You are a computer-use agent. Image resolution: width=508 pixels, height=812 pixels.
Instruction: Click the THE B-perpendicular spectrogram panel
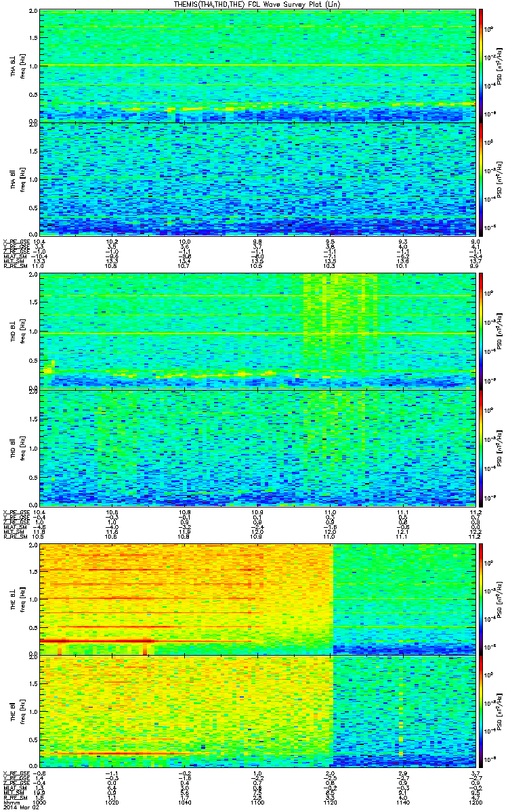(257, 599)
